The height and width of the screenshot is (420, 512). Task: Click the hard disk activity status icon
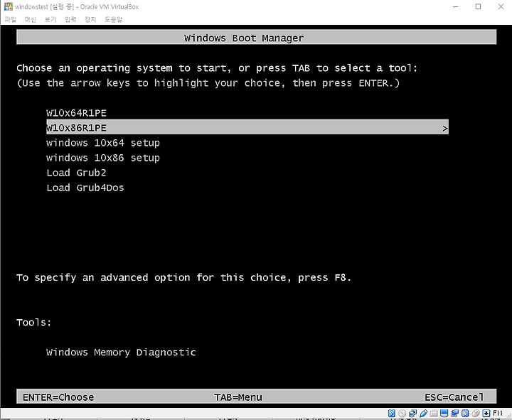coord(392,413)
